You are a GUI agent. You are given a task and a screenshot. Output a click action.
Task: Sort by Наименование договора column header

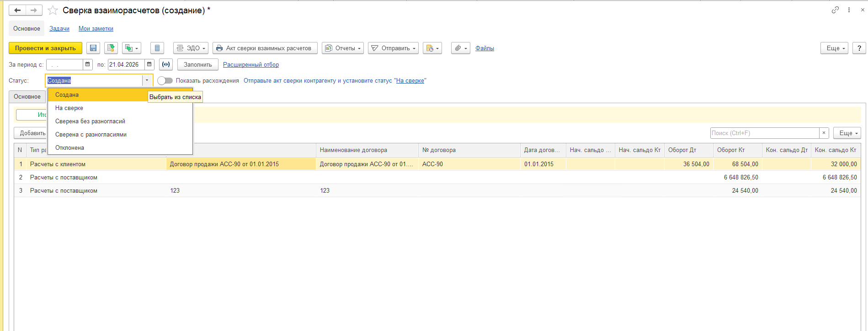[367, 150]
